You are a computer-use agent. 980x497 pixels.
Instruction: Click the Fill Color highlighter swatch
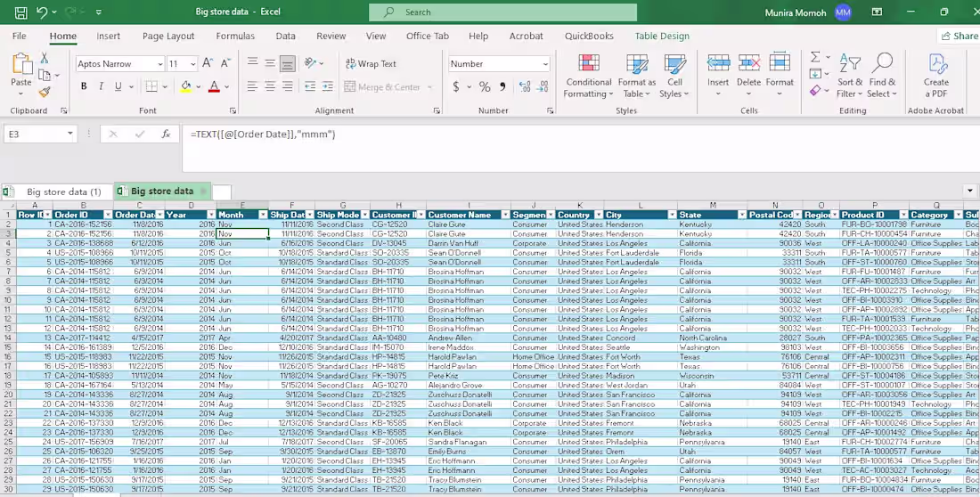[x=186, y=86]
